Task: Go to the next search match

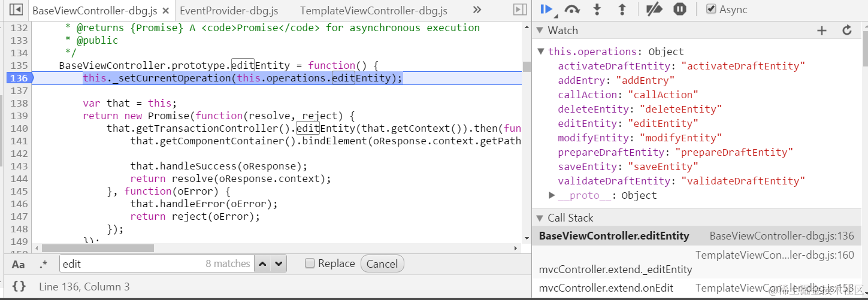Action: 279,263
